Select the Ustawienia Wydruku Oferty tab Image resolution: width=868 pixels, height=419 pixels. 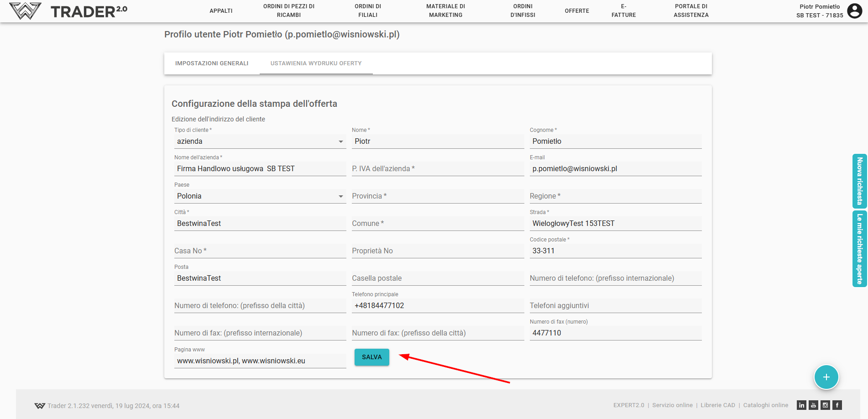coord(316,63)
